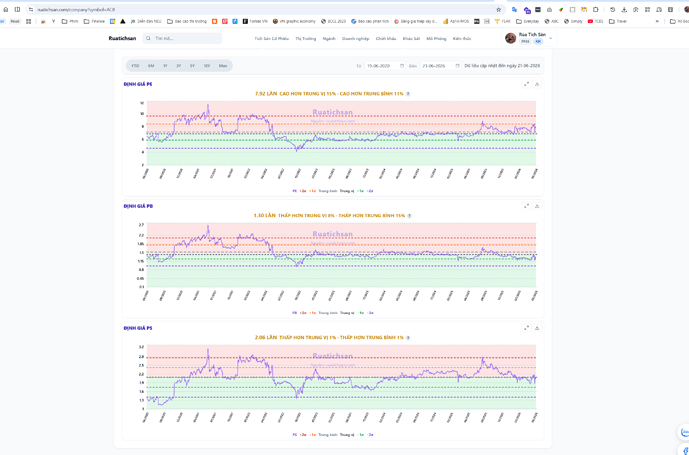The height and width of the screenshot is (455, 689).
Task: Go to Ngành navigation item
Action: pyautogui.click(x=329, y=39)
